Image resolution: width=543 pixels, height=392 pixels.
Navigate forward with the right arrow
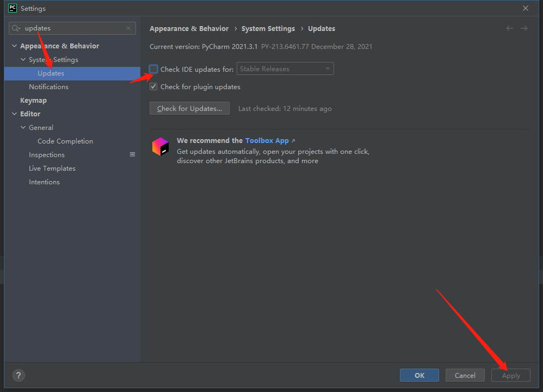[x=524, y=28]
